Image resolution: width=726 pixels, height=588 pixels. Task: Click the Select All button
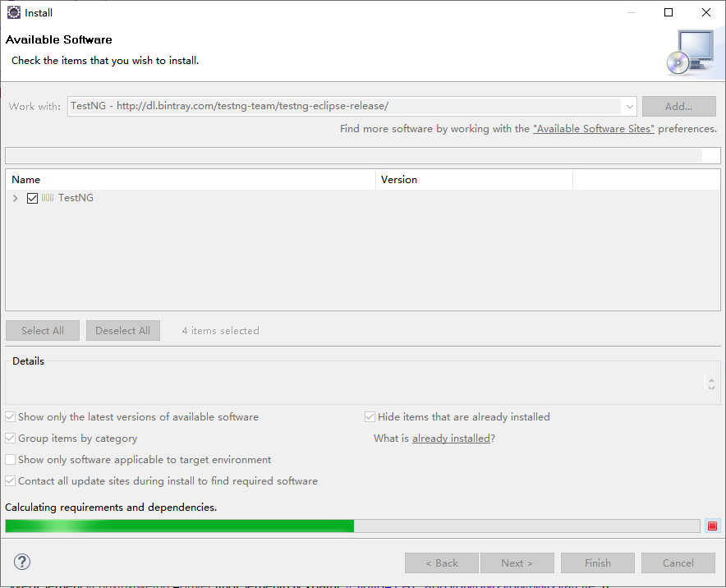click(x=43, y=331)
